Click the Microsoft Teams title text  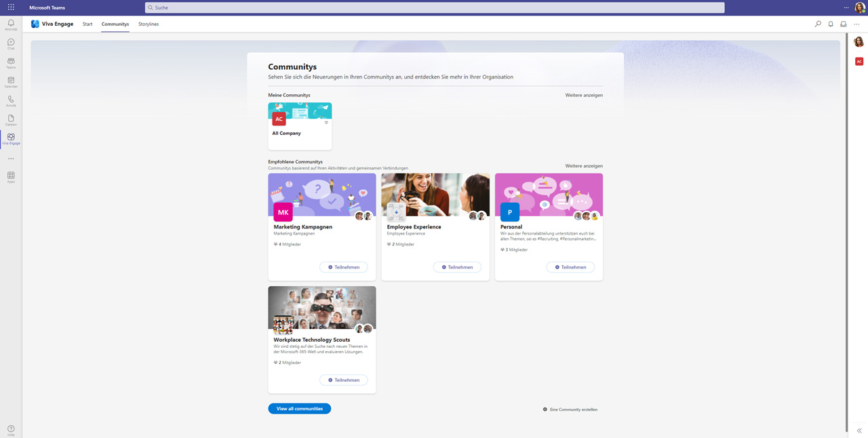[47, 7]
